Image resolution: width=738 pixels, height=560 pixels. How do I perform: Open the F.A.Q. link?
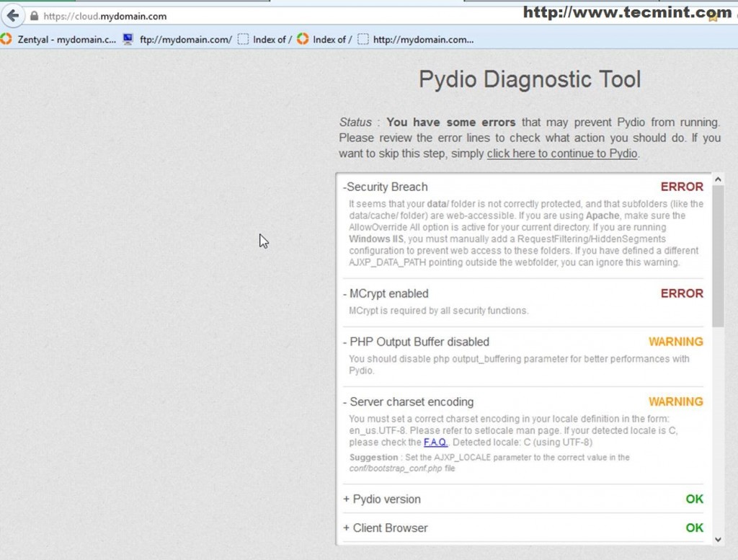click(435, 443)
